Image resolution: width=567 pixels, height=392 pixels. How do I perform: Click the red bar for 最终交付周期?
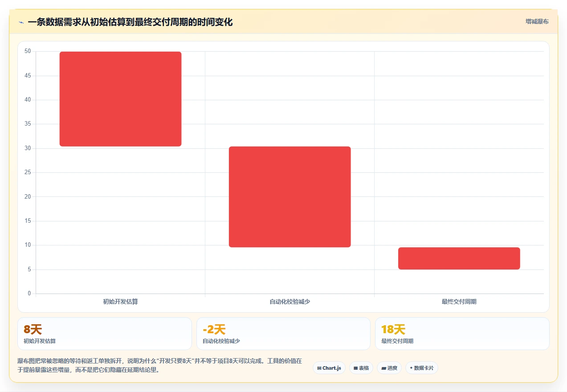459,258
